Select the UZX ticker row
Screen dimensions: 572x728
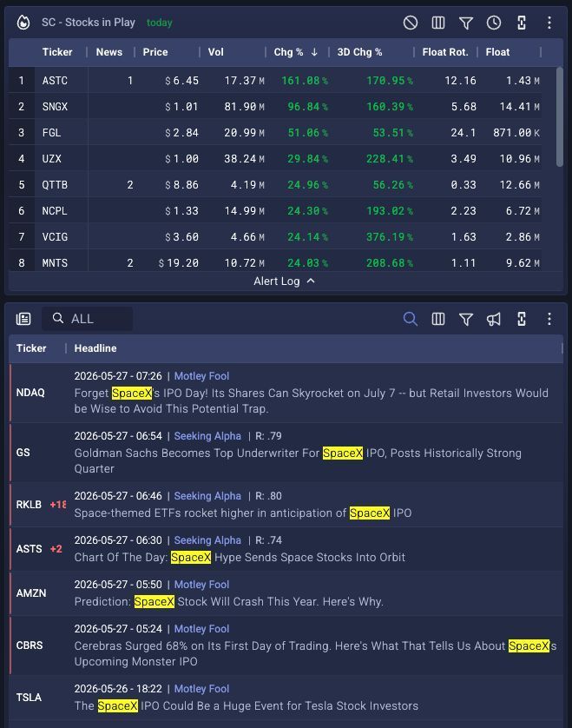(x=51, y=158)
